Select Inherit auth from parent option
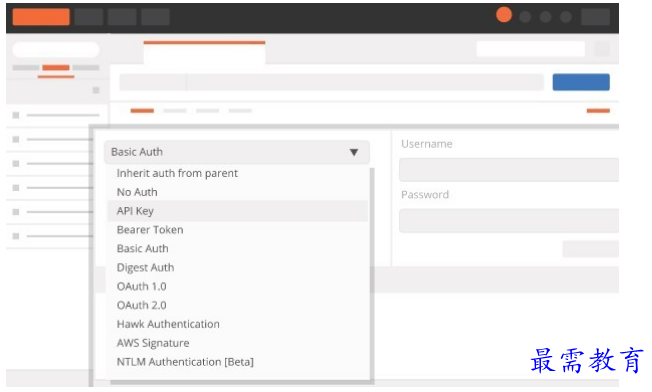Image resolution: width=652 pixels, height=392 pixels. [x=177, y=173]
